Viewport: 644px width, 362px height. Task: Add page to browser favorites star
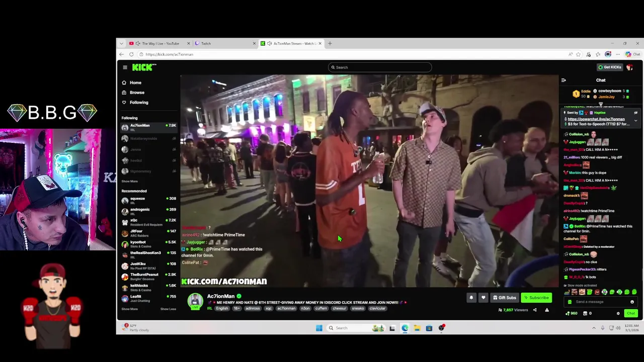[578, 54]
